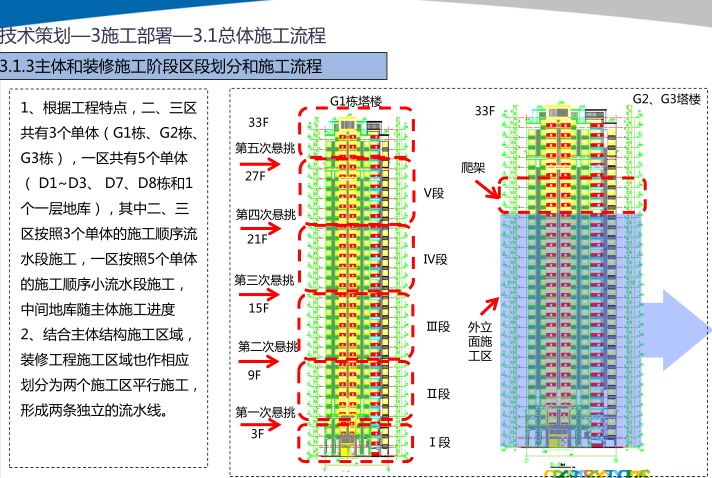Select the section heading 3.1.3主体和装修施工阶段区段划分和施工流程
Screen dimensions: 712x478
(x=162, y=68)
